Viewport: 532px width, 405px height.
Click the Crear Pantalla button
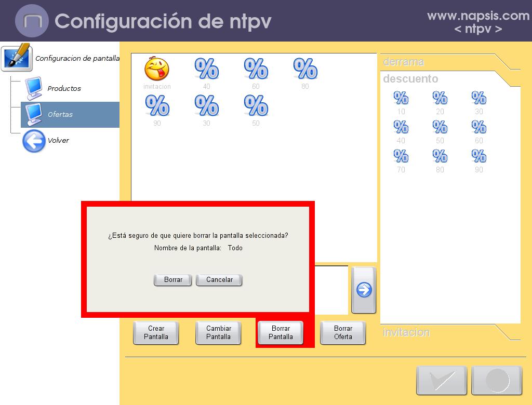156,333
